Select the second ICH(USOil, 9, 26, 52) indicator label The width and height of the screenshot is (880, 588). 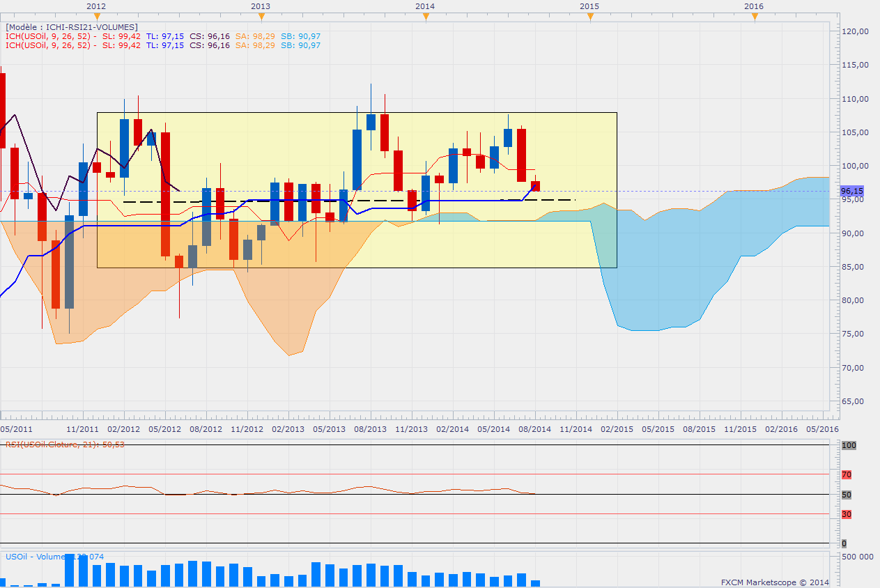pyautogui.click(x=49, y=45)
